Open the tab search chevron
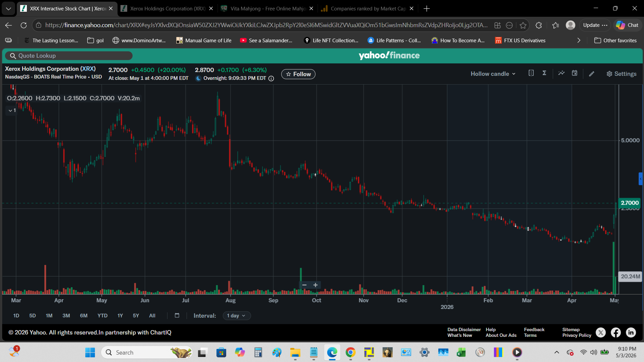The width and height of the screenshot is (644, 362). pos(8,9)
